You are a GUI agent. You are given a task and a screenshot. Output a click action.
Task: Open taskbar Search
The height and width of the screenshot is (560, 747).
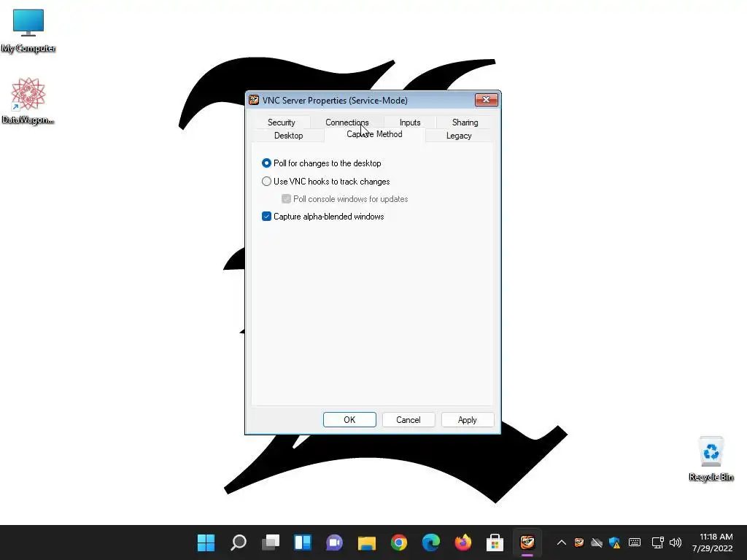coord(239,542)
